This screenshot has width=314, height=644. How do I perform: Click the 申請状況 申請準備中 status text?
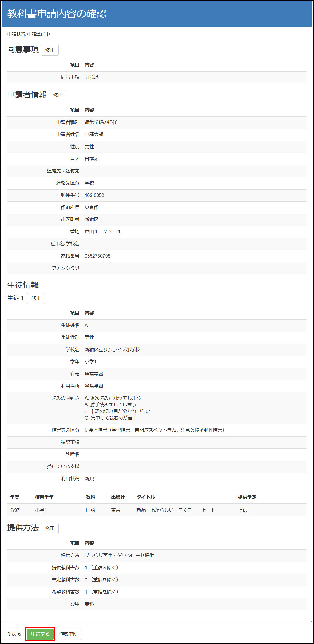point(28,35)
